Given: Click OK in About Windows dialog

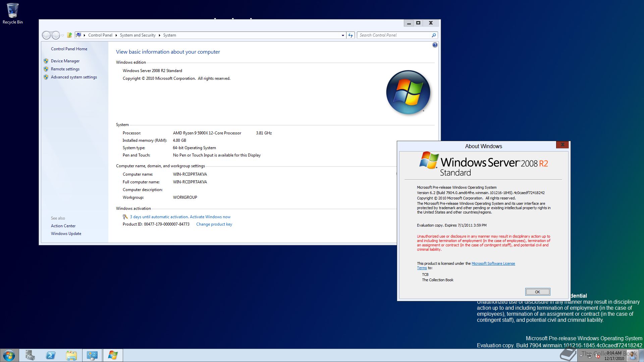Looking at the screenshot, I should tap(537, 292).
